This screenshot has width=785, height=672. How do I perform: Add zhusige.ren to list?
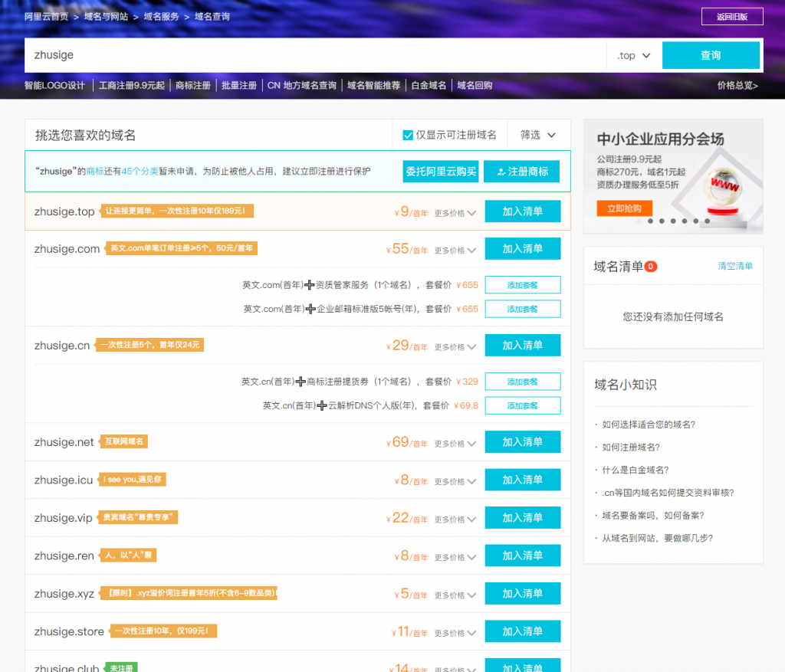click(x=523, y=556)
